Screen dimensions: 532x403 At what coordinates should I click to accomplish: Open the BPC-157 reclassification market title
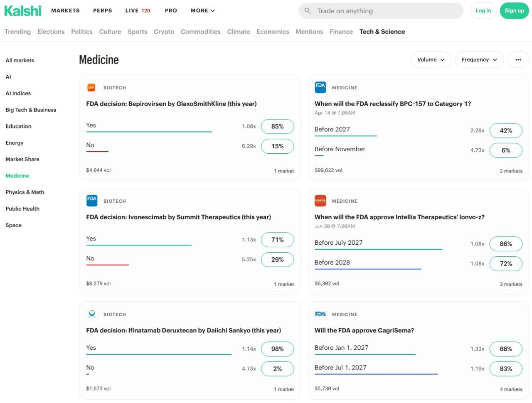click(393, 104)
